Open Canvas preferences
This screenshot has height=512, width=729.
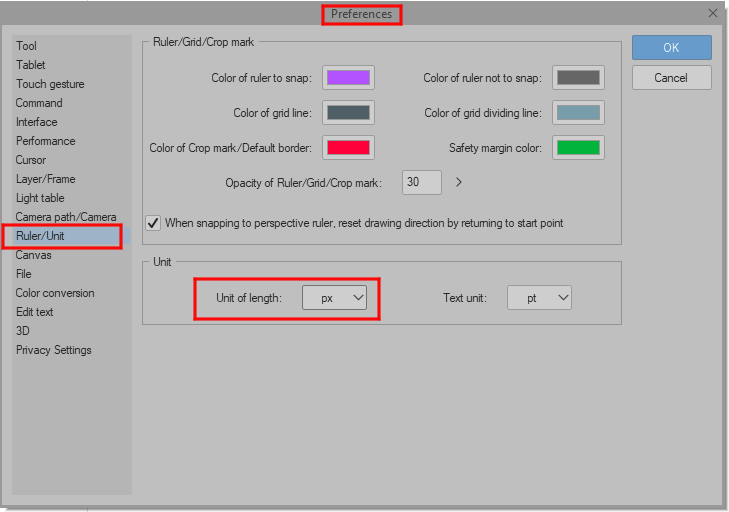33,255
